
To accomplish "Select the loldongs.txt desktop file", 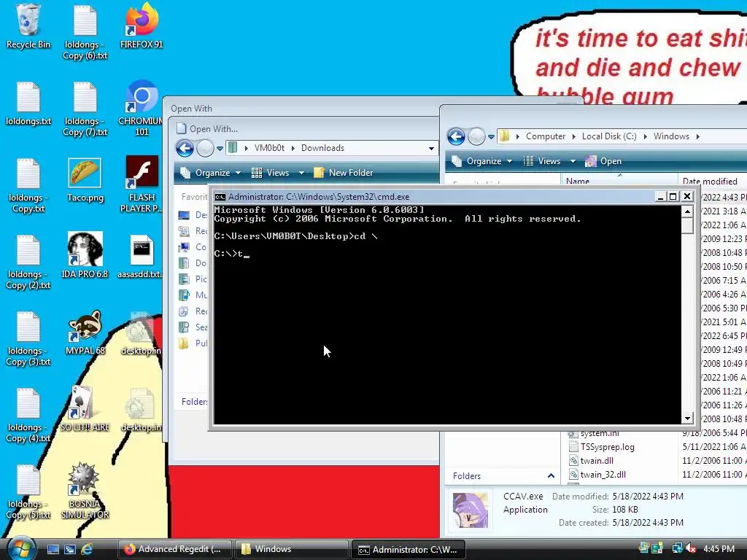I will click(x=28, y=104).
